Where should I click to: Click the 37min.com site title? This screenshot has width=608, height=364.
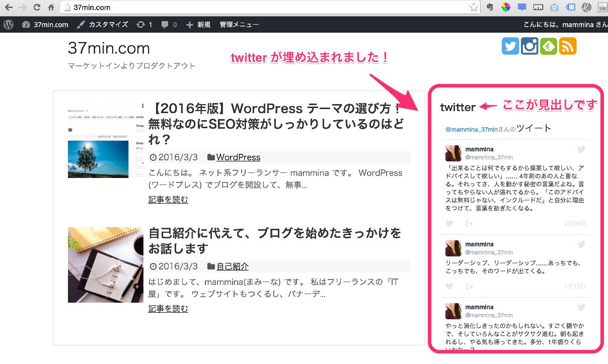[x=109, y=48]
